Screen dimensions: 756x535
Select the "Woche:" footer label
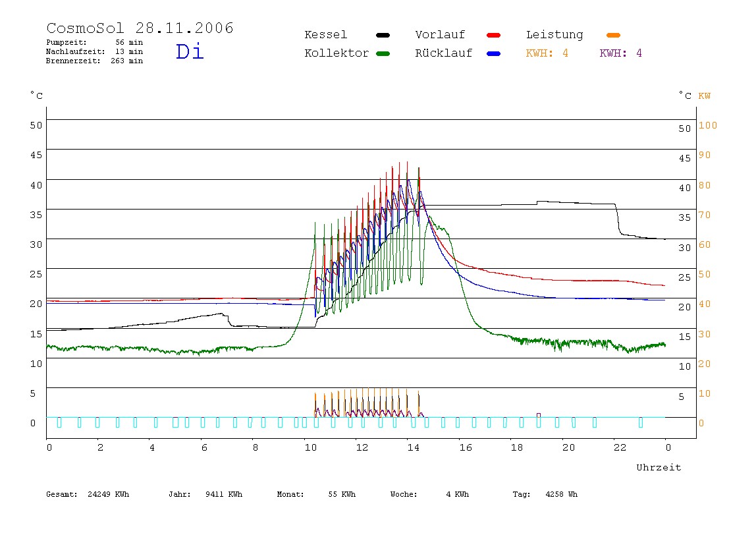click(404, 494)
